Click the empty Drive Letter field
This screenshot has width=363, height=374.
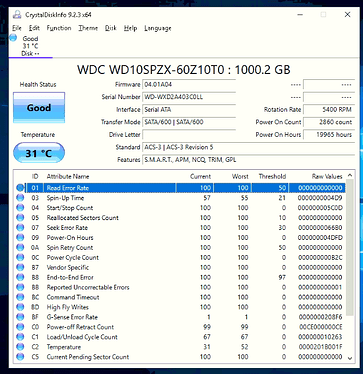[189, 135]
